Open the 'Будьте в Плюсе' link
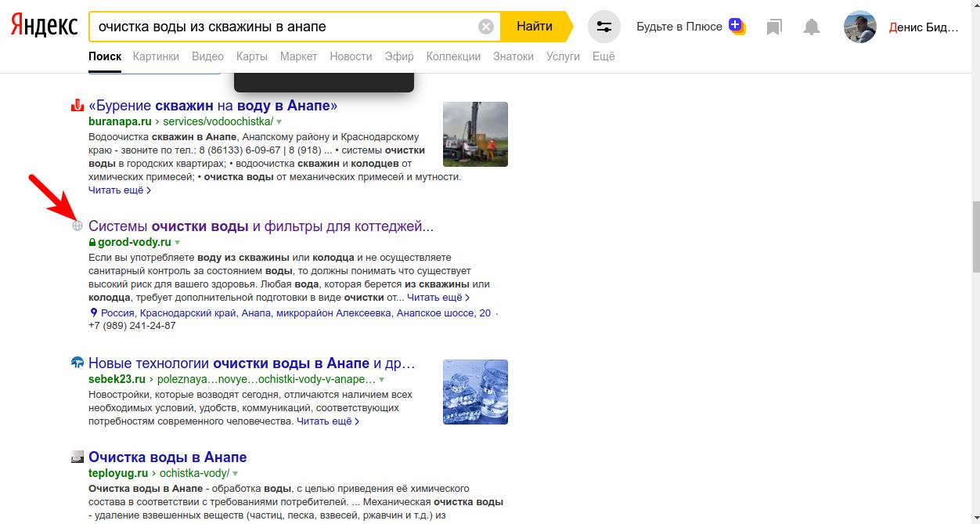 679,27
